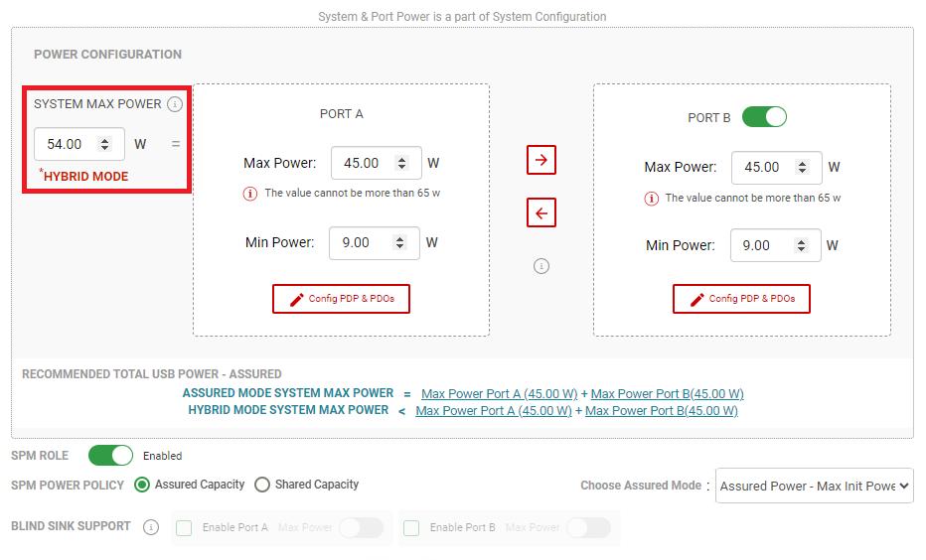This screenshot has width=926, height=560.
Task: Click right arrow to copy Port A to B
Action: point(541,160)
